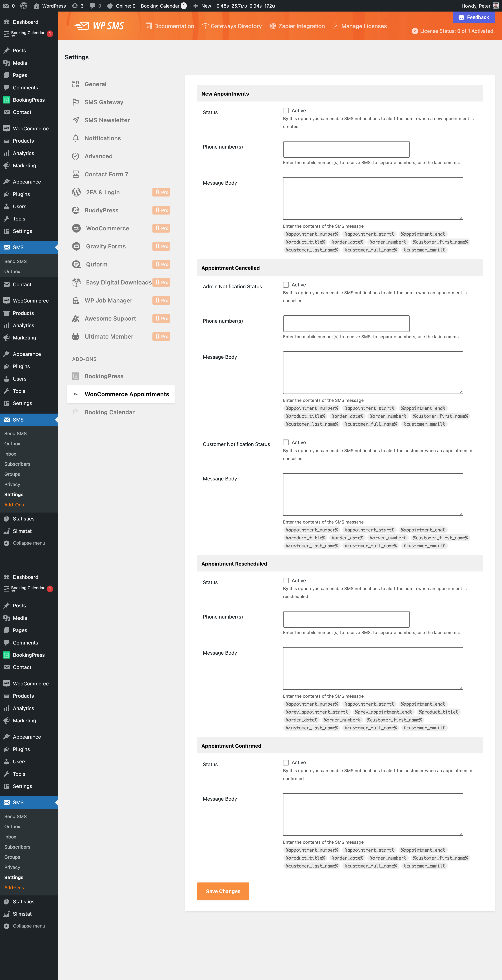Viewport: 502px width, 980px height.
Task: Tick Active for Customer Notification Status
Action: [x=286, y=442]
